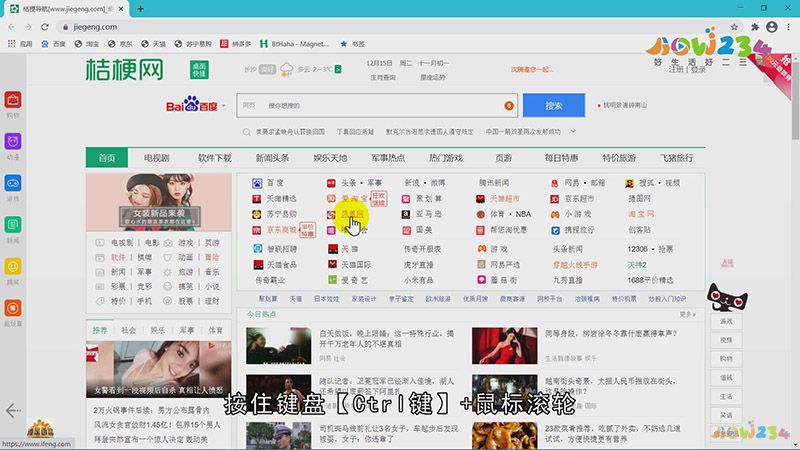
Task: Reload the page with the refresh icon
Action: pos(45,27)
